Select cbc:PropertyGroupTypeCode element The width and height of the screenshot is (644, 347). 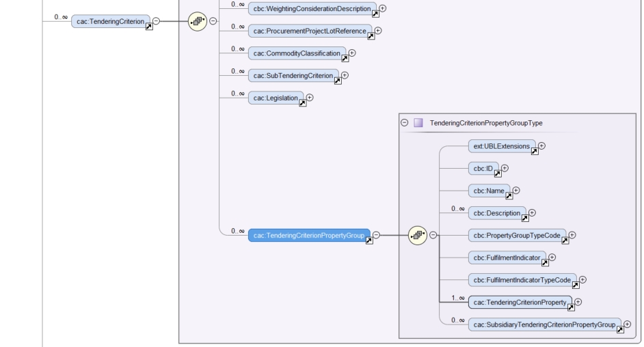[517, 236]
